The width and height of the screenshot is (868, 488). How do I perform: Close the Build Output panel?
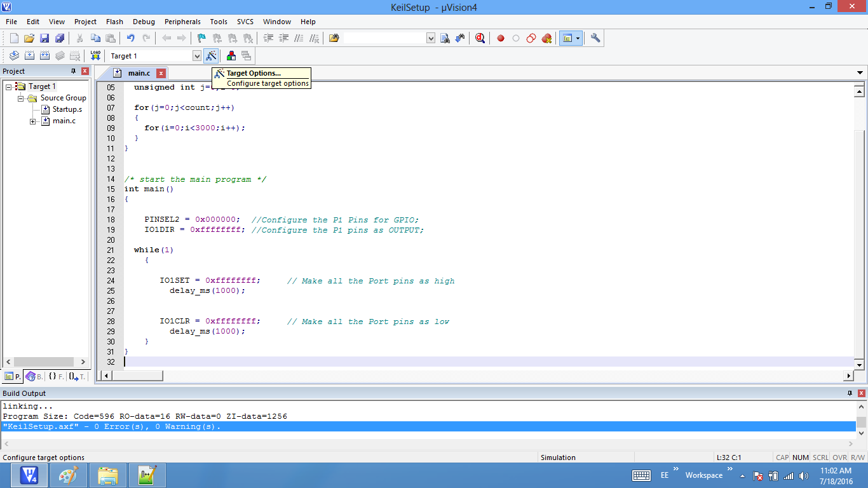point(861,393)
